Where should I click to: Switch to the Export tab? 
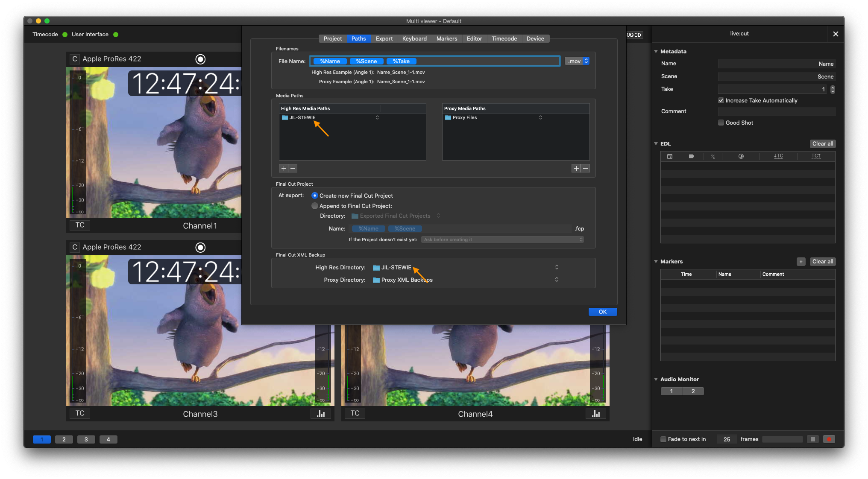[384, 38]
